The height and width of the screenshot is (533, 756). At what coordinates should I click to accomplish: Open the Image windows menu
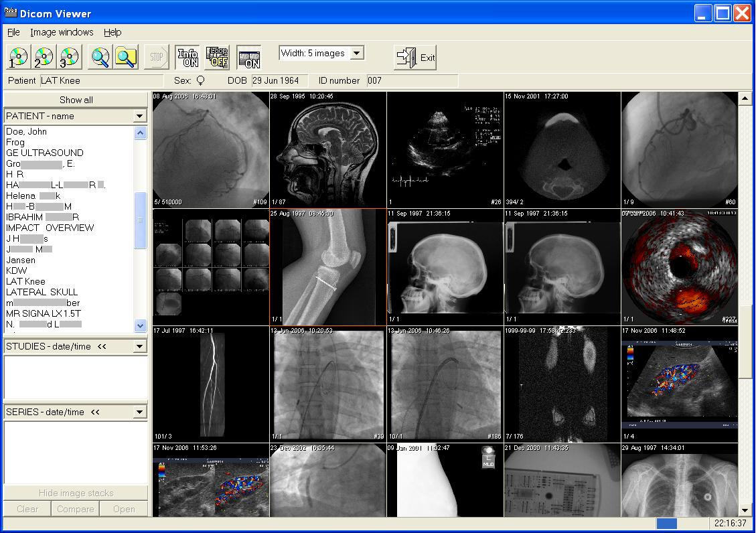[x=62, y=32]
